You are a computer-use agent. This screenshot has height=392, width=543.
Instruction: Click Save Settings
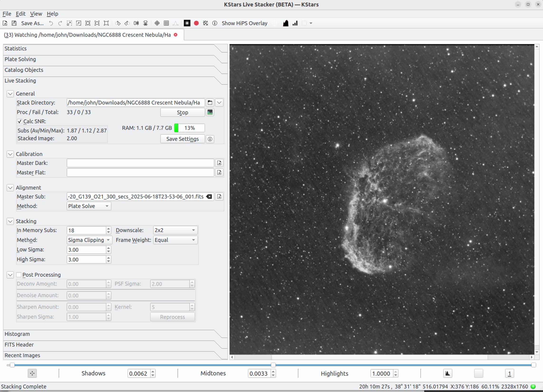(x=182, y=139)
